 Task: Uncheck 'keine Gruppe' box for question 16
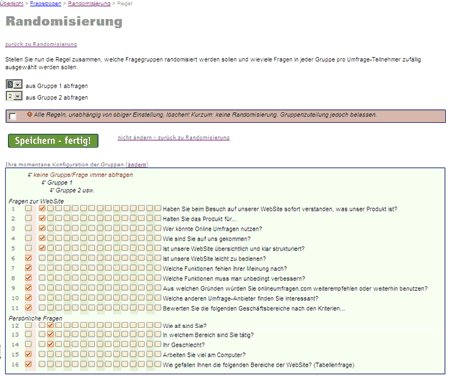point(28,364)
